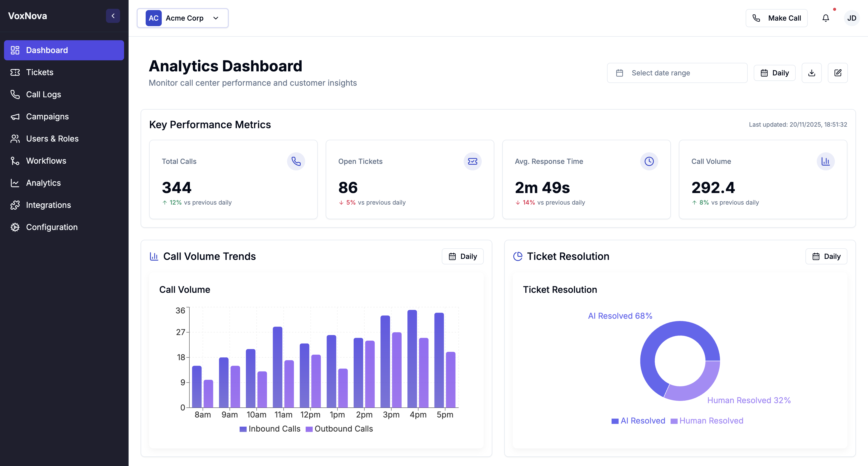Viewport: 868px width, 466px height.
Task: Open Workflows from the sidebar
Action: (x=46, y=161)
